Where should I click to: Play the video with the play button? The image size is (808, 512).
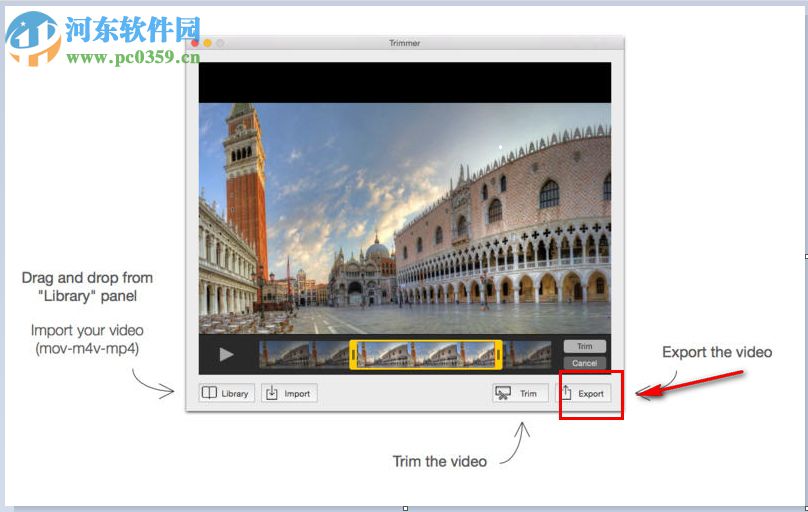tap(226, 354)
